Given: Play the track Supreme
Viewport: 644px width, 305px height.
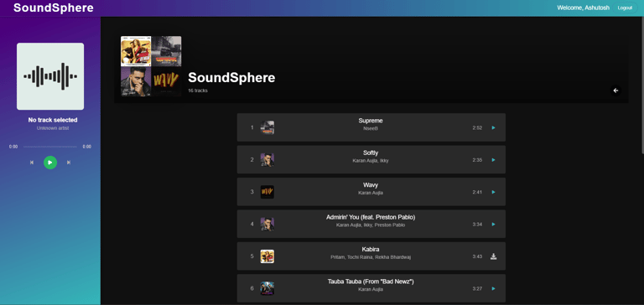Looking at the screenshot, I should (493, 127).
